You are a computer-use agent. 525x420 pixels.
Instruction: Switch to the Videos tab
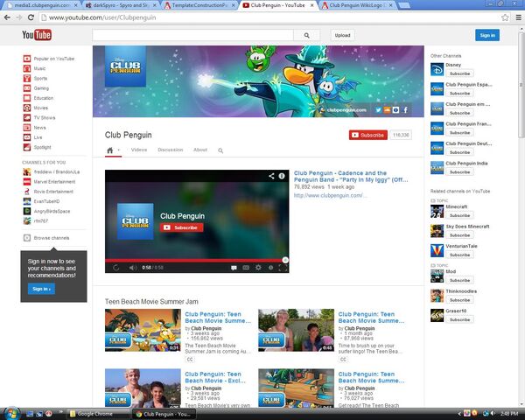tap(139, 150)
